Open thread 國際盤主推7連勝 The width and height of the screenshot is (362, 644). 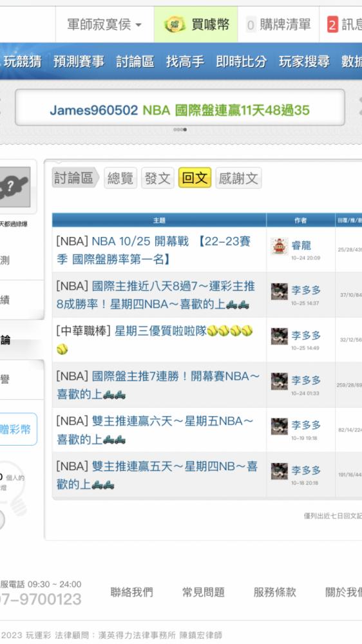click(158, 385)
